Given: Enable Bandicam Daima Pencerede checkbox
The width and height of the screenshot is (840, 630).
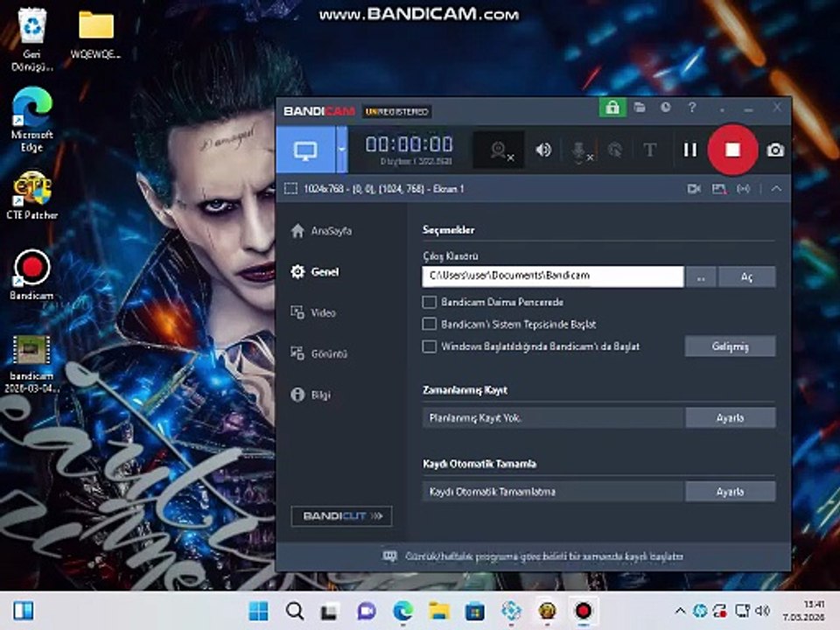Looking at the screenshot, I should 429,302.
